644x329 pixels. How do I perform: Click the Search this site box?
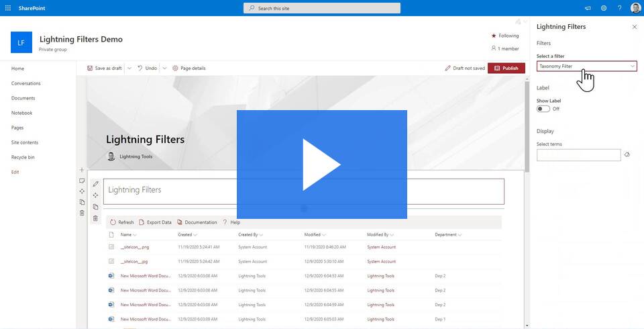click(321, 8)
